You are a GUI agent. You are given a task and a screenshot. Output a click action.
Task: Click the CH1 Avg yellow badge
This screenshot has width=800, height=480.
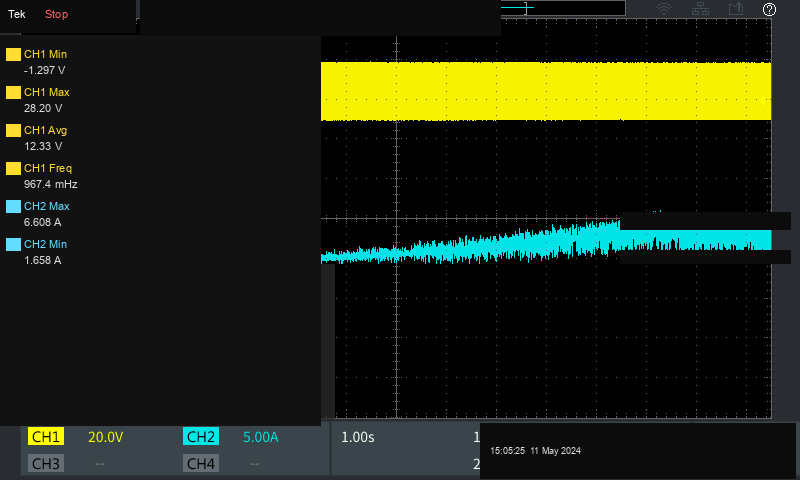point(13,131)
